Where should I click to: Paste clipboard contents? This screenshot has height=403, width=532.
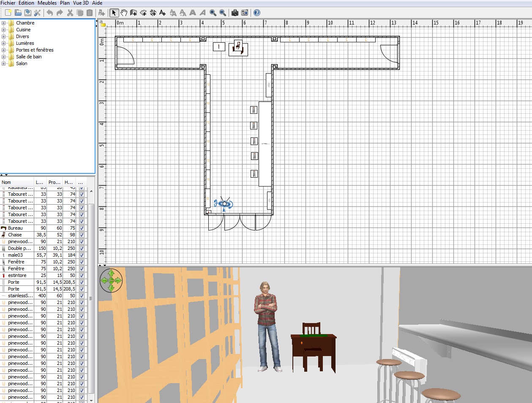(x=90, y=13)
